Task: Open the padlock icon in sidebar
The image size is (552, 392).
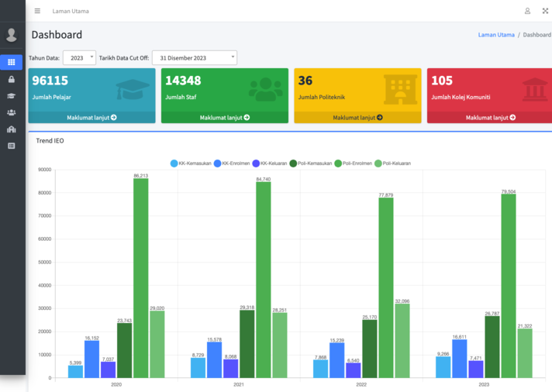Action: click(x=11, y=79)
